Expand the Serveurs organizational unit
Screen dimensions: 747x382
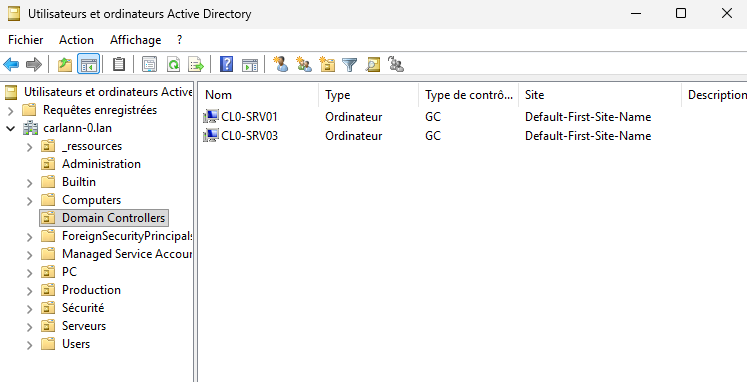coord(30,327)
